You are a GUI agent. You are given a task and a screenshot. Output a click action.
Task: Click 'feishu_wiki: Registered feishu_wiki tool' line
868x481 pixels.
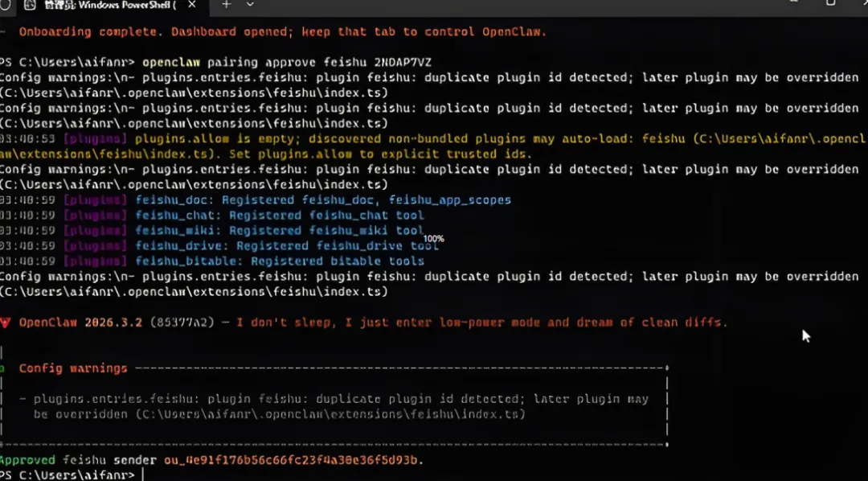tap(280, 231)
